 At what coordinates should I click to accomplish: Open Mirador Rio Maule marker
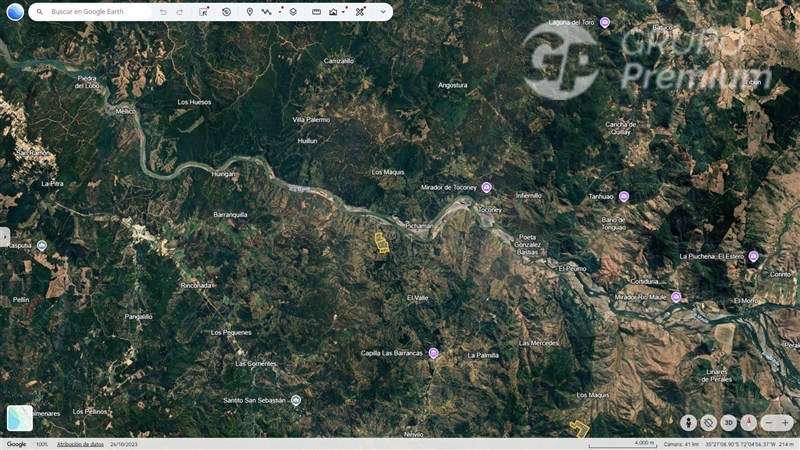677,297
